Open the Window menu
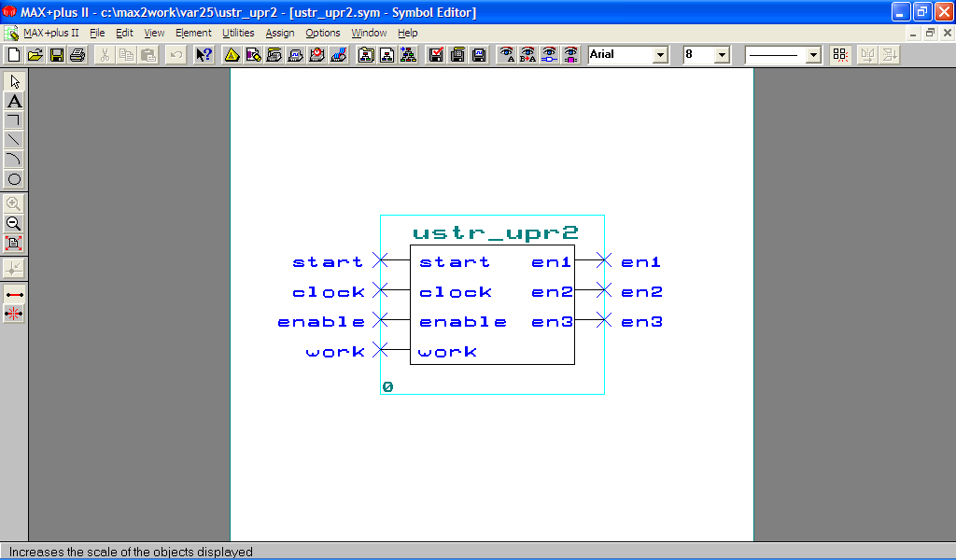The image size is (956, 560). point(369,33)
